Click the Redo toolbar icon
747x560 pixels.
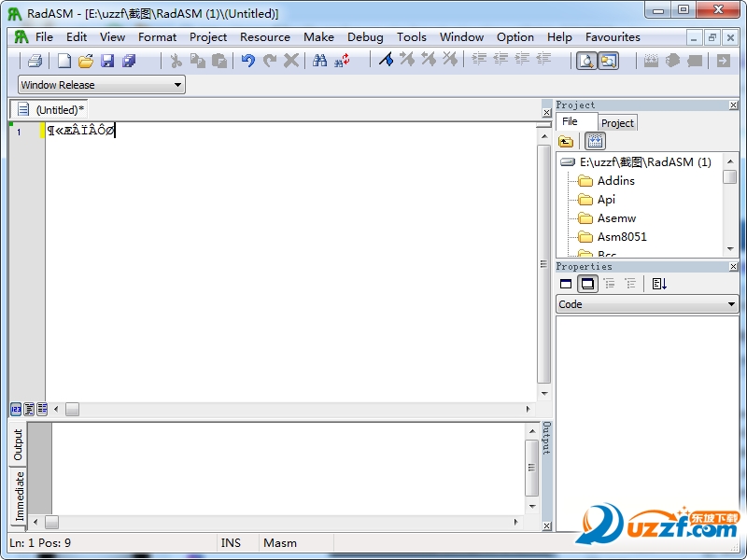tap(270, 61)
